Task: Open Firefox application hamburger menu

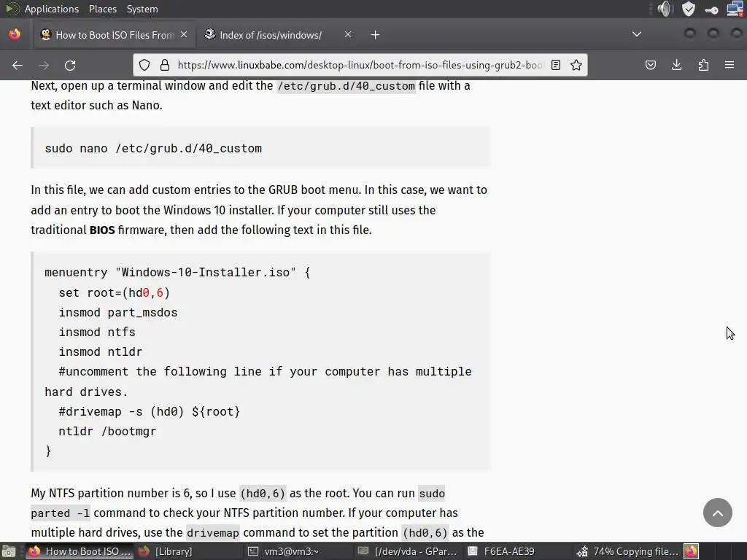Action: [729, 65]
